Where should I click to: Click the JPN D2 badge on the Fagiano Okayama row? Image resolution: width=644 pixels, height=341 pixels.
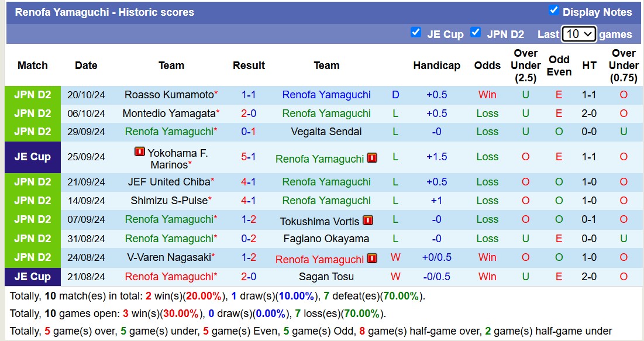32,239
